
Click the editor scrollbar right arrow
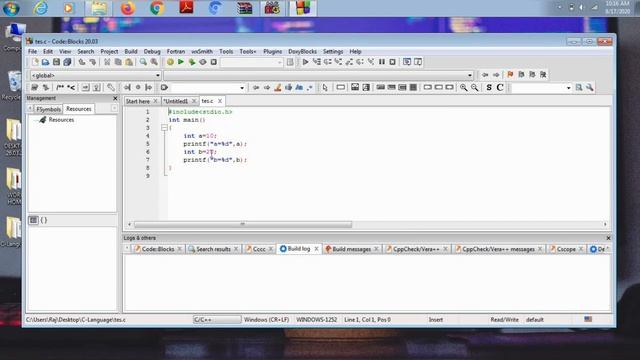[605, 224]
